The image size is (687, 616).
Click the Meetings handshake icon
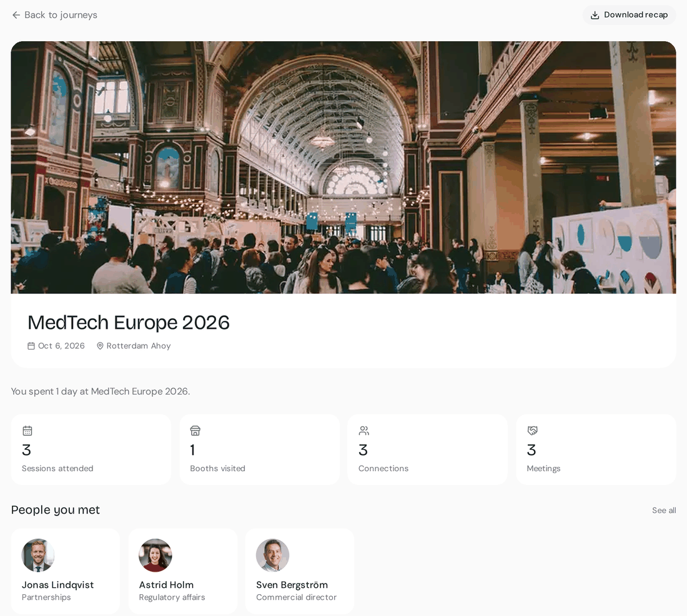pos(532,431)
